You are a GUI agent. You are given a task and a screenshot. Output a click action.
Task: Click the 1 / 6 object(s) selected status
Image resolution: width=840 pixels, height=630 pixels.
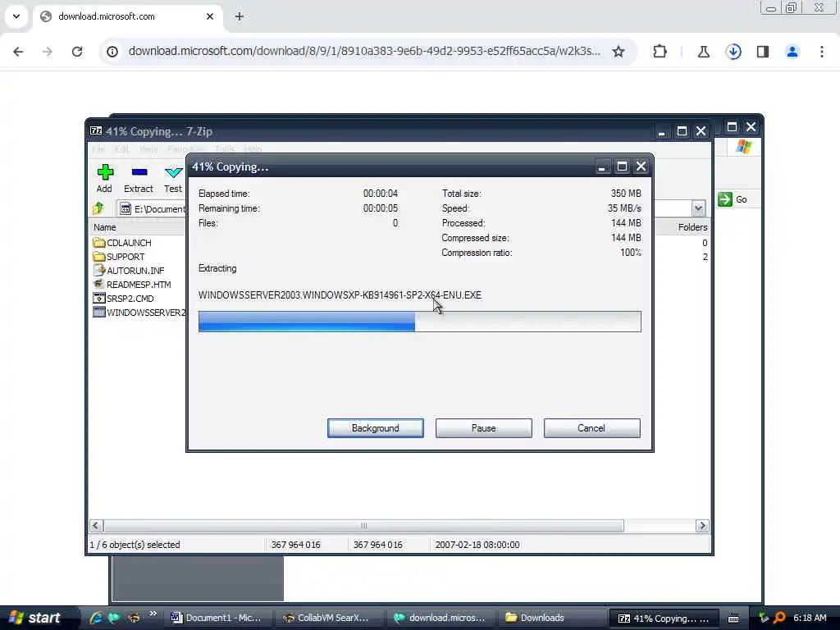(x=135, y=545)
